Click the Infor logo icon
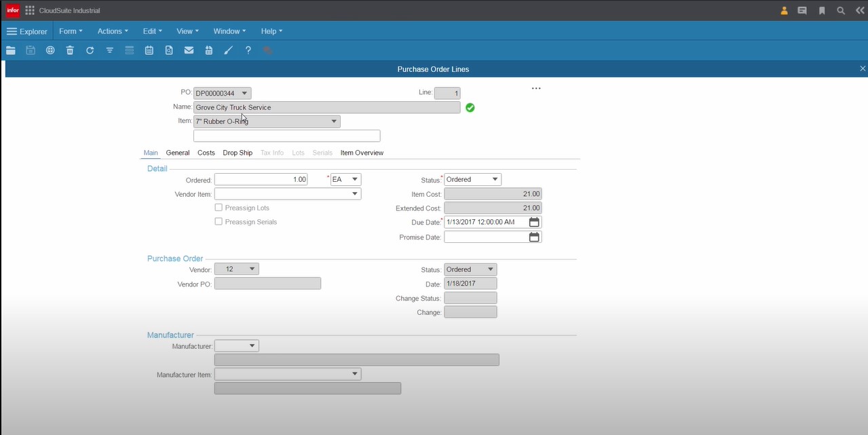Screen dimensions: 868x435 click(x=12, y=10)
